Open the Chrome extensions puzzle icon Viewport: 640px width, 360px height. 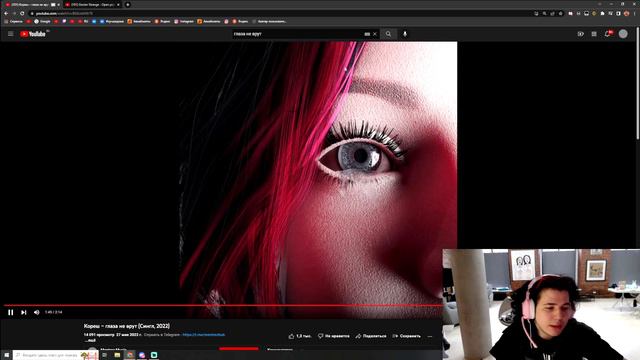coord(602,13)
